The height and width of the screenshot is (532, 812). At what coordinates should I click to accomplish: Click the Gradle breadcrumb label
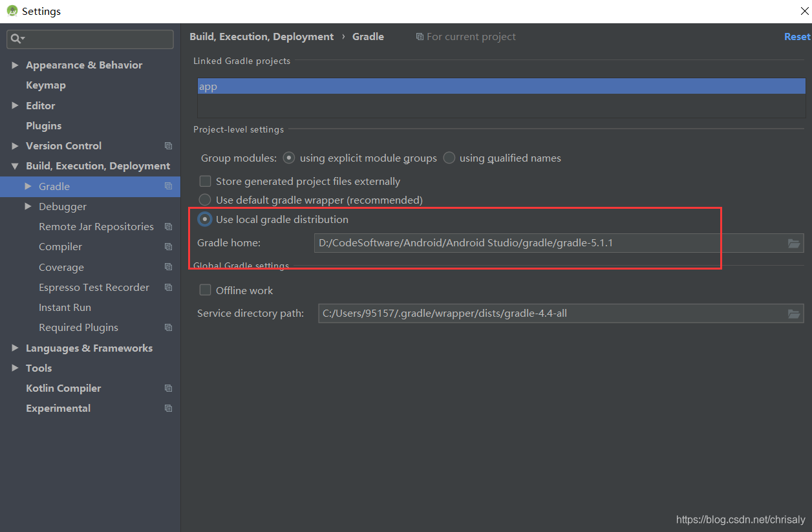click(368, 37)
